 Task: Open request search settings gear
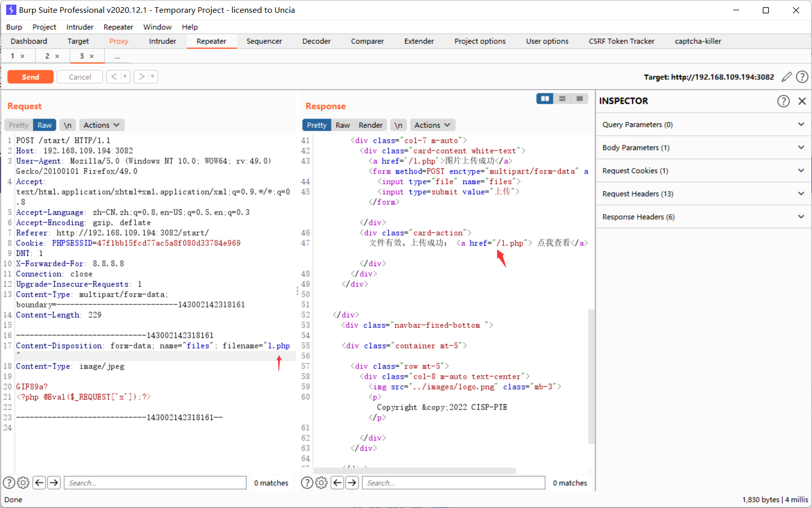pyautogui.click(x=23, y=483)
